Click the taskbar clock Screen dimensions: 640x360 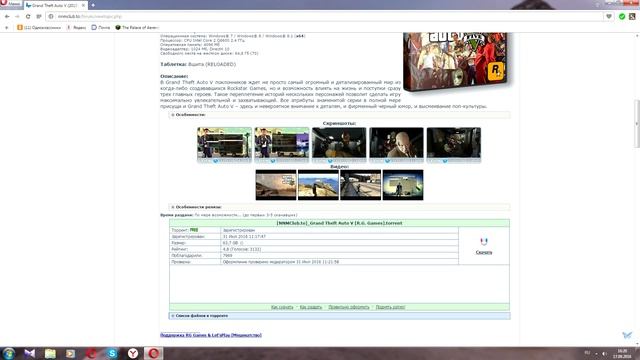click(x=622, y=353)
